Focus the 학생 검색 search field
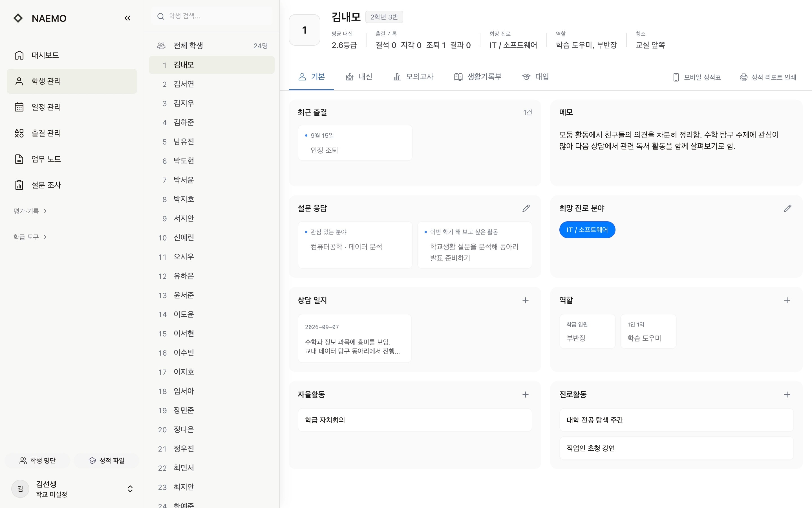812x508 pixels. pos(212,16)
